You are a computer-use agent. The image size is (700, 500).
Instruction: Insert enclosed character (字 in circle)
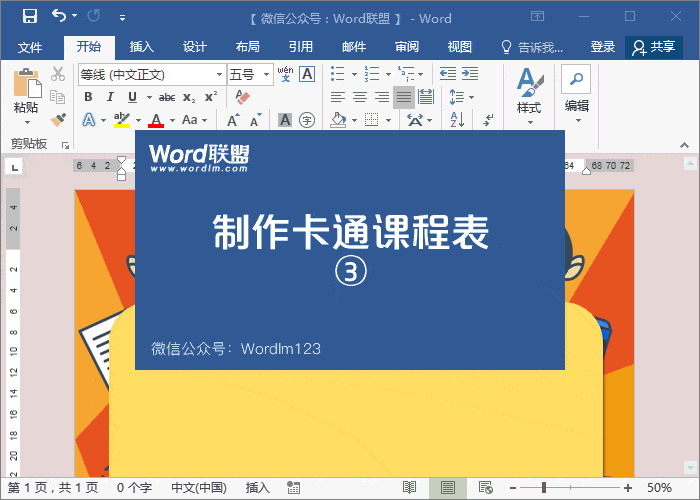307,120
